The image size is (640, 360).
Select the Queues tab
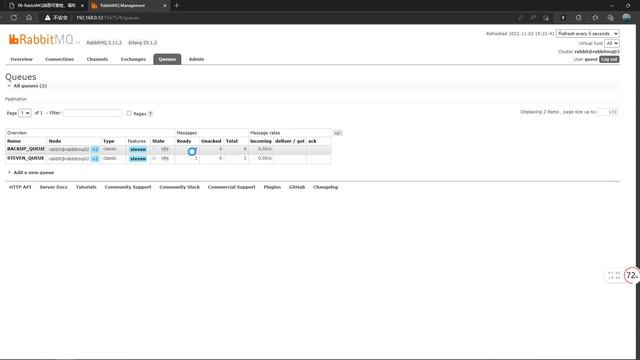(167, 59)
